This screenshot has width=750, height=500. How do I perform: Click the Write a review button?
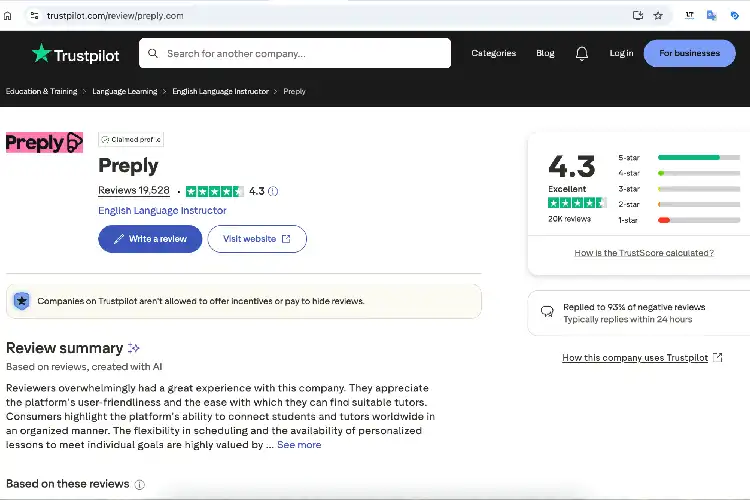point(150,239)
